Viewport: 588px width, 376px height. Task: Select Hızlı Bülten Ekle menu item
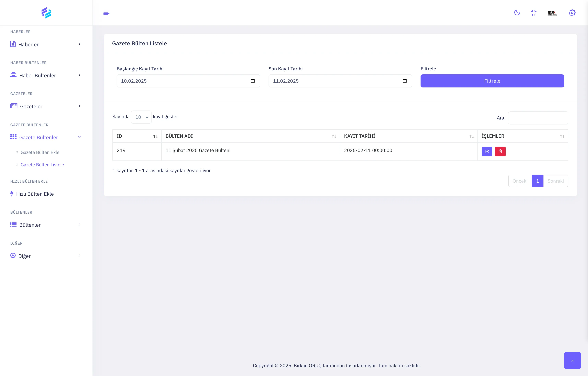[x=35, y=194]
